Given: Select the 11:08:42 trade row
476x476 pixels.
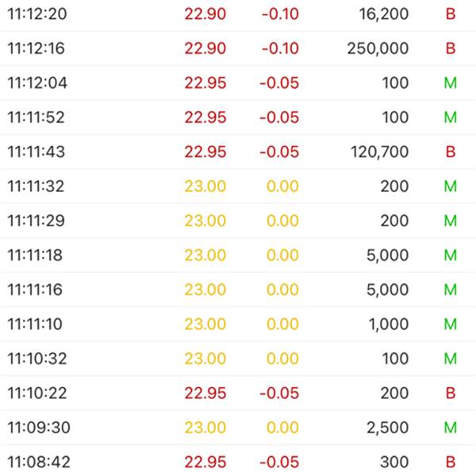Looking at the screenshot, I should click(238, 462).
